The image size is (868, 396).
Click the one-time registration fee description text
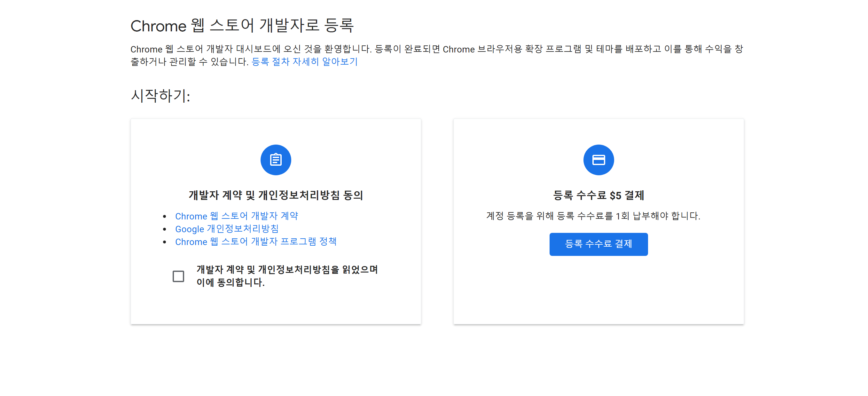point(593,216)
